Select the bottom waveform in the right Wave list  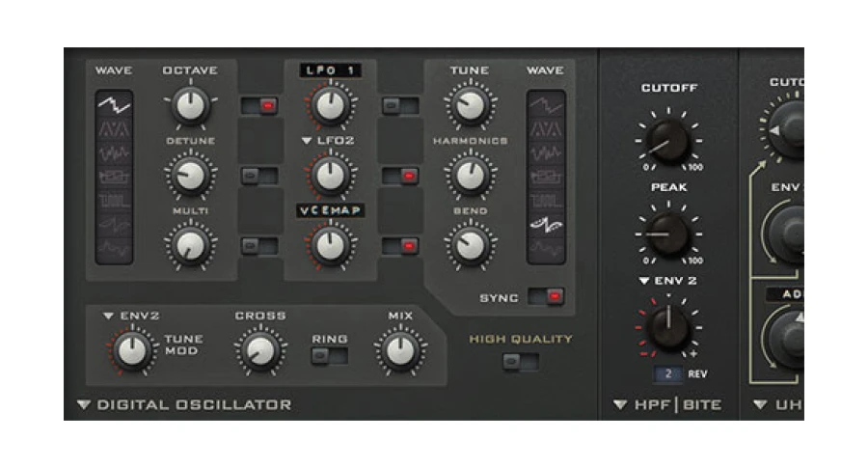click(x=546, y=249)
